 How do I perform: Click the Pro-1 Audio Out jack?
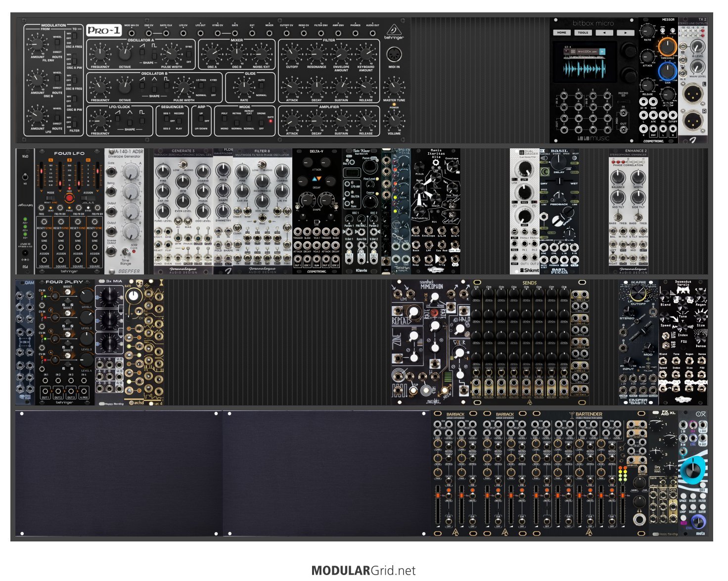tap(372, 33)
